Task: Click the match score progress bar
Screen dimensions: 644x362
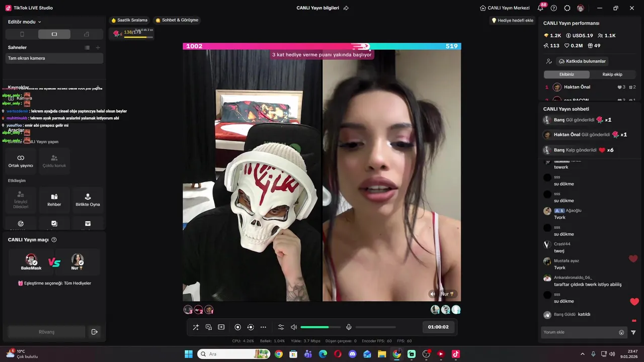Action: point(322,46)
